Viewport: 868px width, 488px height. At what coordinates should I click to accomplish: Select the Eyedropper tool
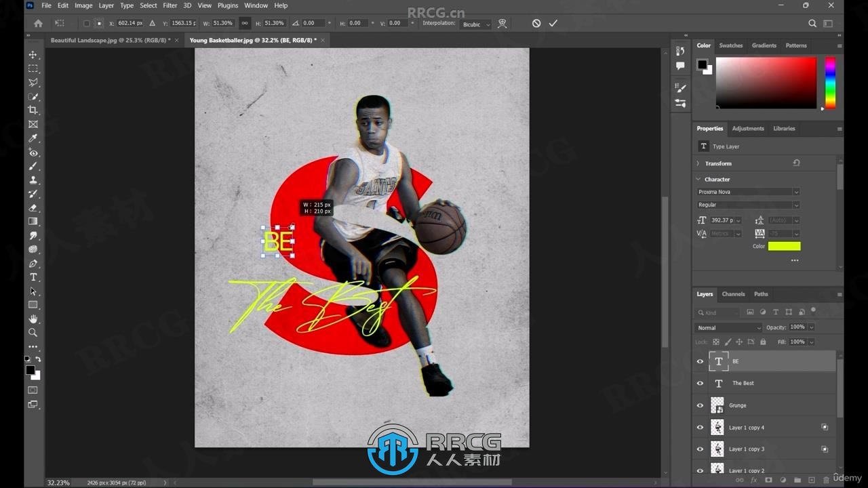33,138
